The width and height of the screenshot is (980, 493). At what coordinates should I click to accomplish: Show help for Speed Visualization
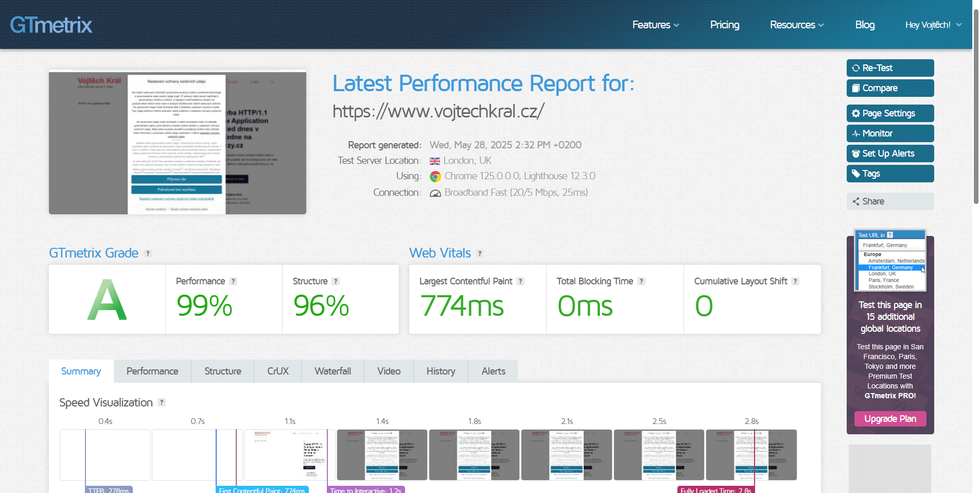coord(162,403)
